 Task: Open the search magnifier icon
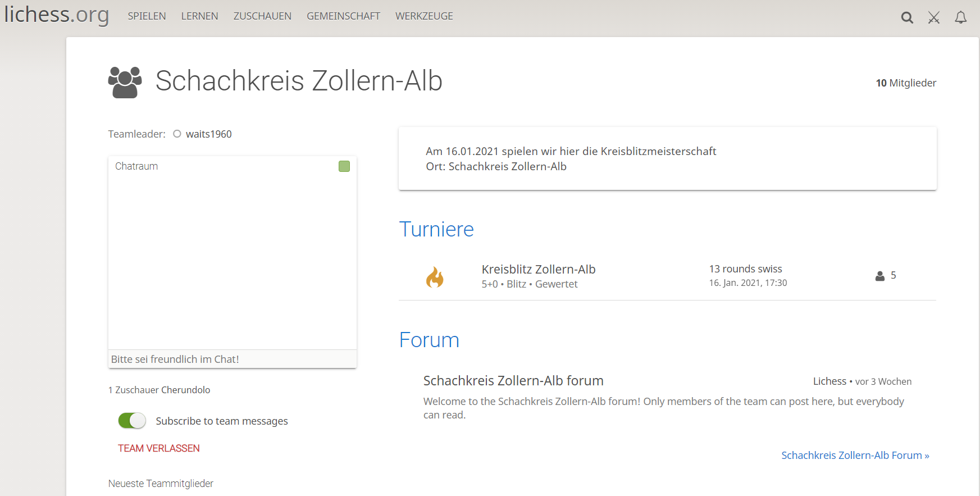907,17
